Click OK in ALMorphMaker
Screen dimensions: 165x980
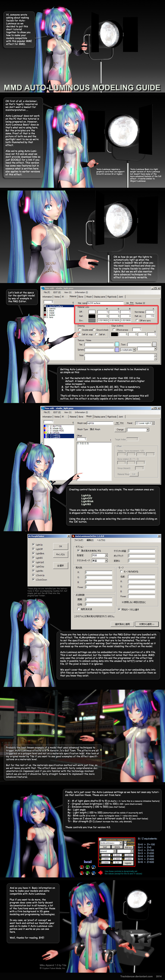[x=60, y=546]
